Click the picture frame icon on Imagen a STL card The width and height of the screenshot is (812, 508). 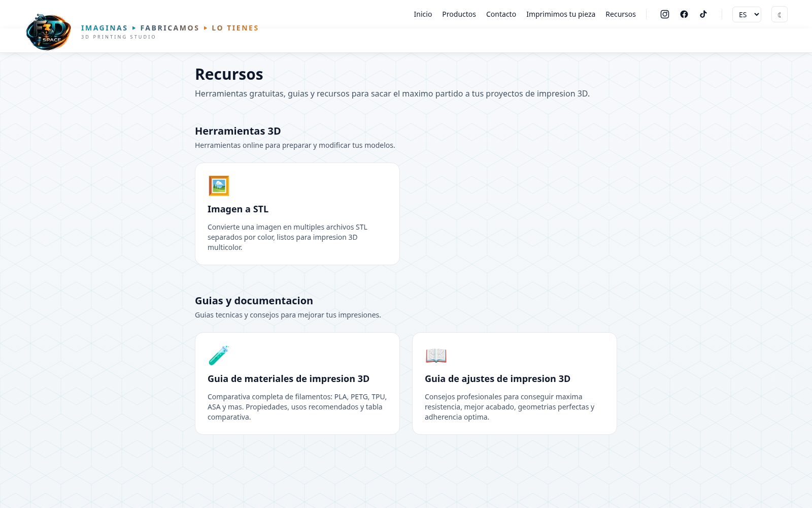(x=219, y=186)
